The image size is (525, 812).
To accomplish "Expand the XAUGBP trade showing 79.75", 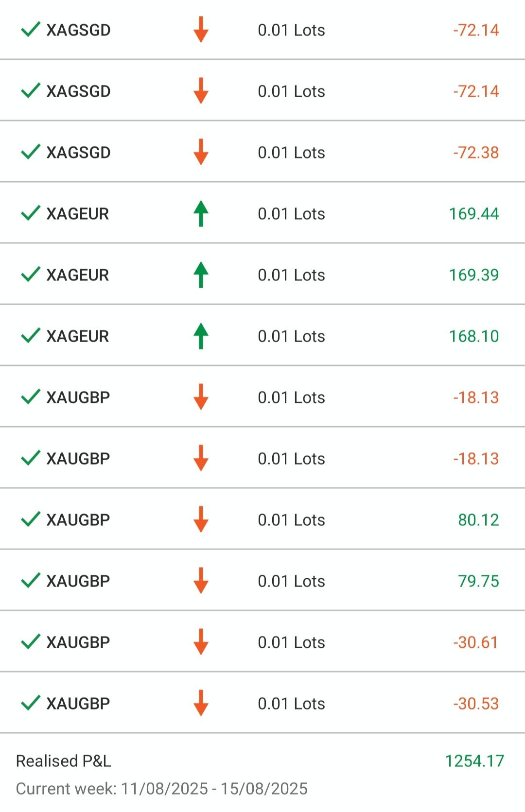I will point(262,581).
